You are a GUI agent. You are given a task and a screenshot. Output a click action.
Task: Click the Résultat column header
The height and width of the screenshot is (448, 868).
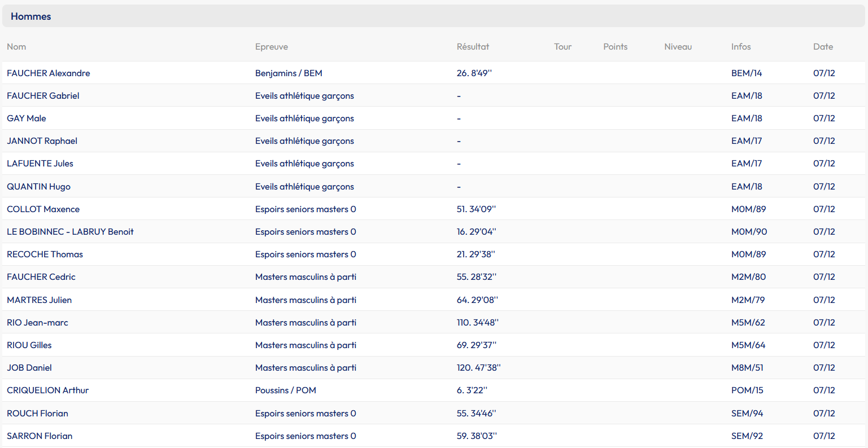pyautogui.click(x=473, y=47)
